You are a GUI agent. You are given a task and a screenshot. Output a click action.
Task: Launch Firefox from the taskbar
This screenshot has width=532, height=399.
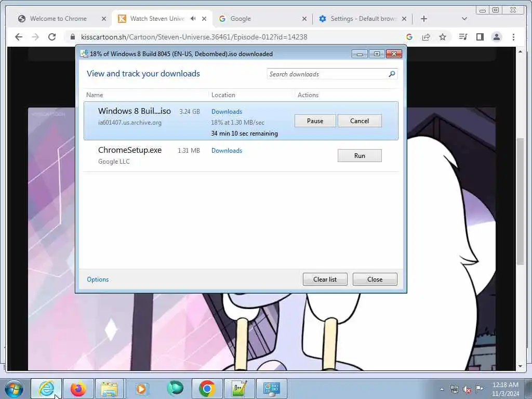coord(78,389)
